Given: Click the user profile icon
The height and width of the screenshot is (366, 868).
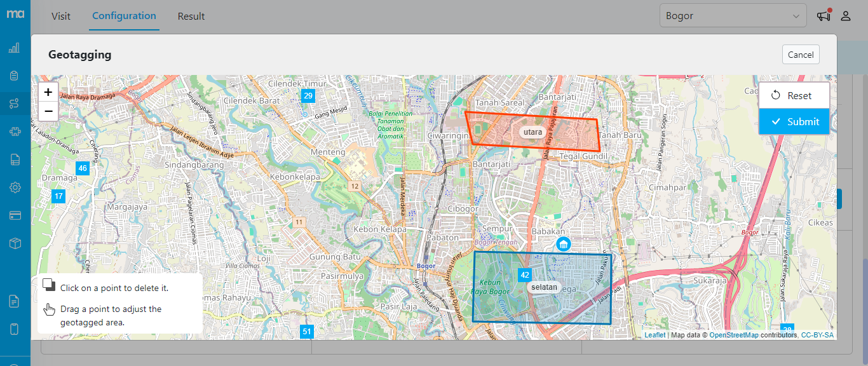Looking at the screenshot, I should click(846, 16).
